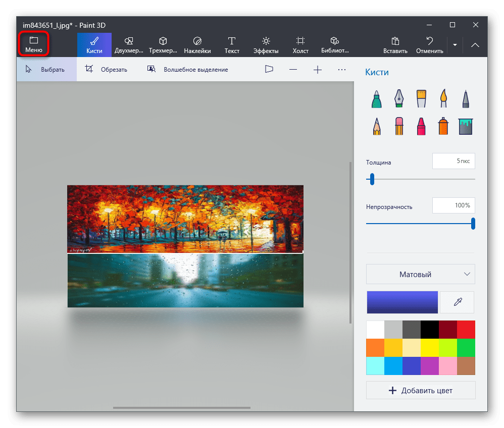The height and width of the screenshot is (428, 504).
Task: Choose the Spray can tool
Action: coord(443,126)
